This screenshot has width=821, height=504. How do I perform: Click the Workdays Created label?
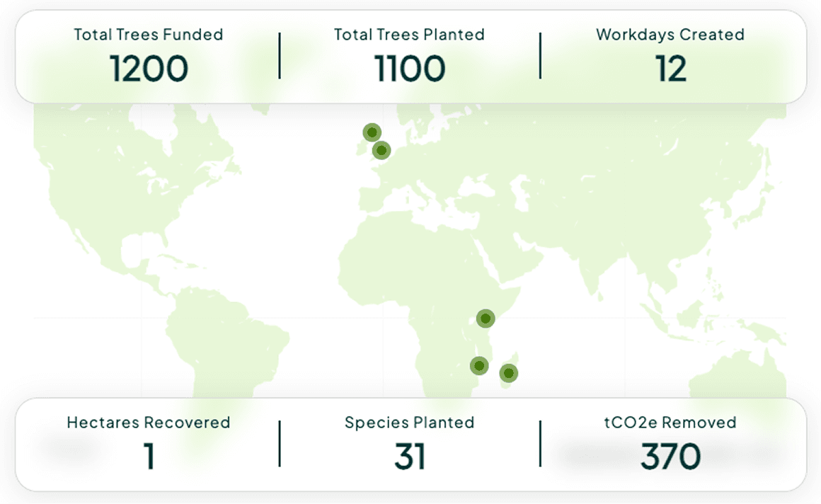tap(670, 35)
